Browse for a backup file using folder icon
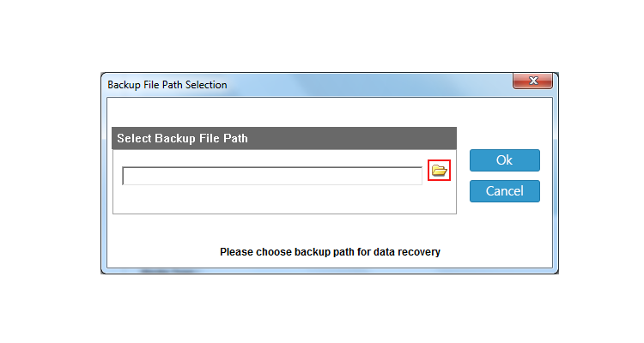Screen dimensions: 644x343 (x=439, y=170)
